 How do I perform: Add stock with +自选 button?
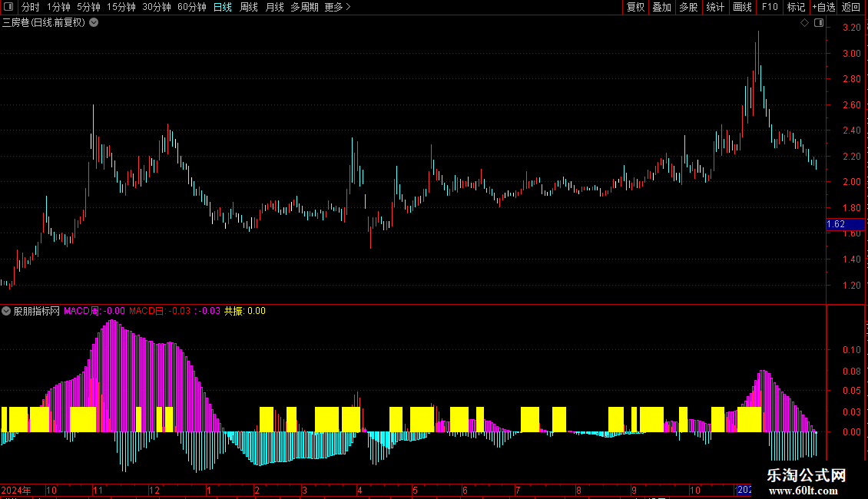(823, 7)
